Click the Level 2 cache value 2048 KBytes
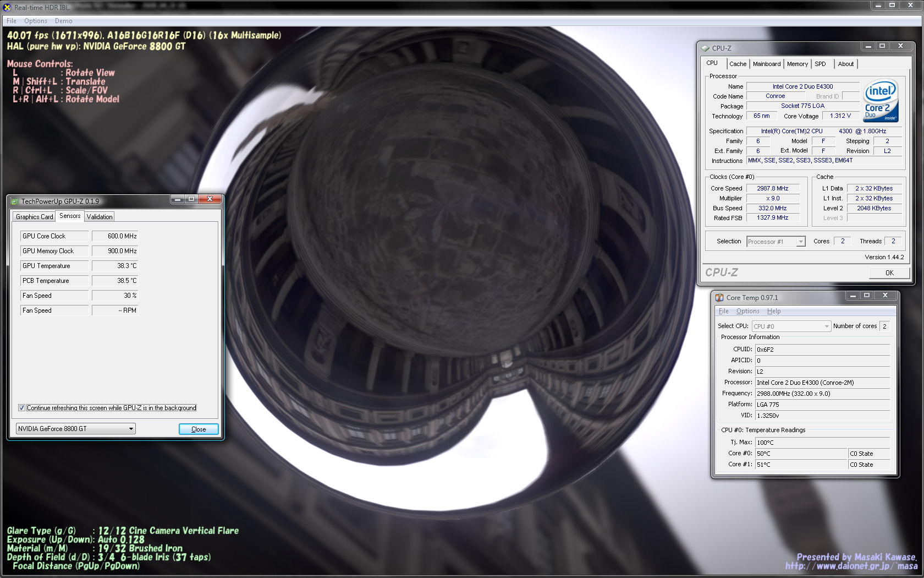 tap(874, 208)
